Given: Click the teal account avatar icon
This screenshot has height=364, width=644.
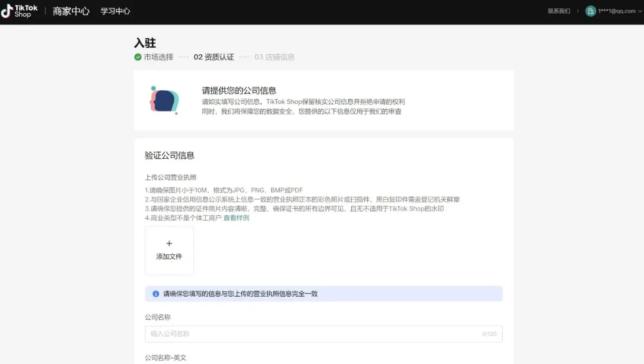Looking at the screenshot, I should point(590,11).
